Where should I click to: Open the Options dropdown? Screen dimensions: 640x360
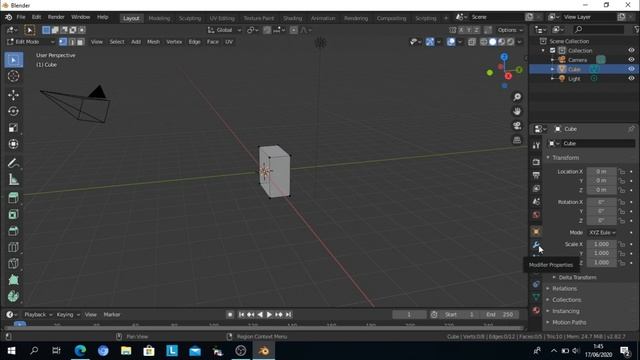pyautogui.click(x=510, y=30)
